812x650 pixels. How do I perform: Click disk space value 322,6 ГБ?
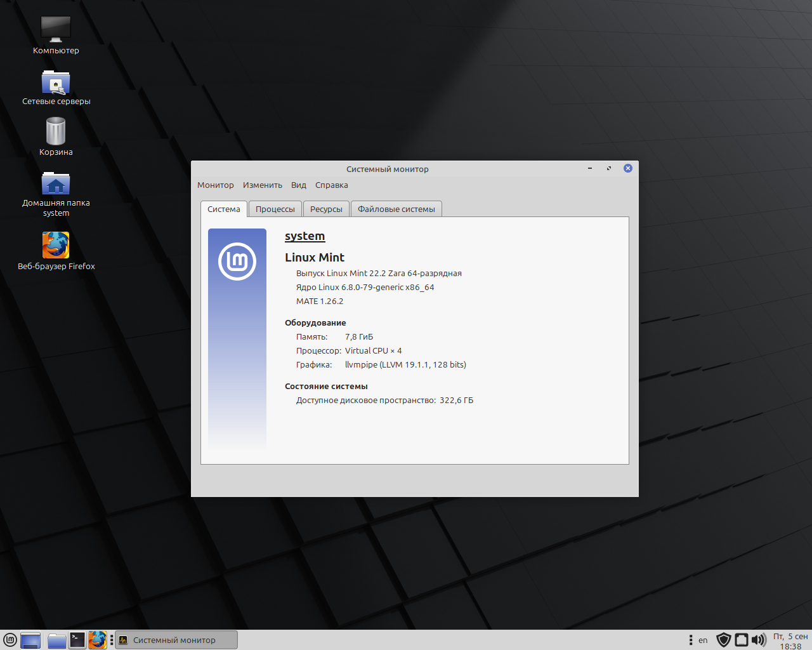[456, 401]
